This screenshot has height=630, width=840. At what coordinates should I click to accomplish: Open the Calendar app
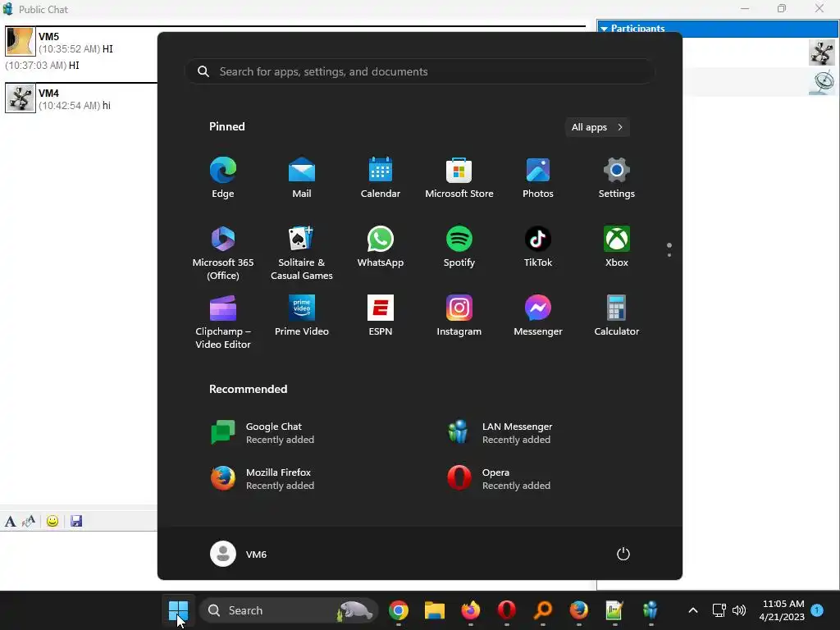(381, 177)
